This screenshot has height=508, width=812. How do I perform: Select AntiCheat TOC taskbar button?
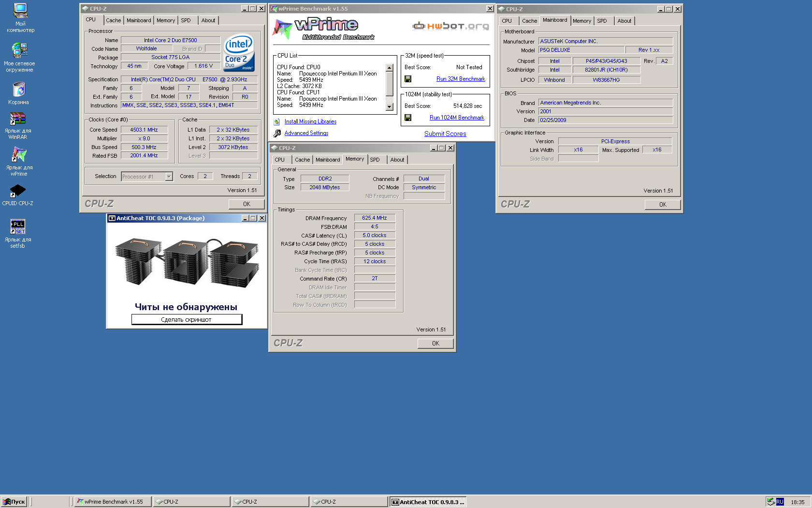coord(428,502)
